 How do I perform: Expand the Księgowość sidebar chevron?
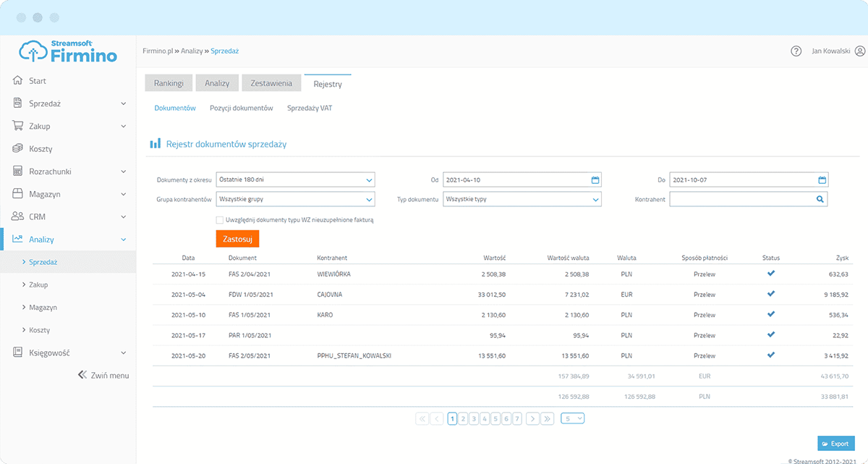(124, 353)
